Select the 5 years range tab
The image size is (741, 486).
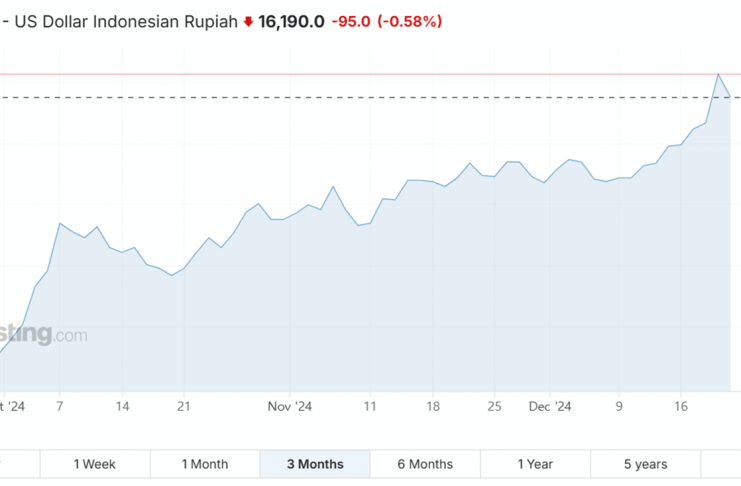[645, 464]
